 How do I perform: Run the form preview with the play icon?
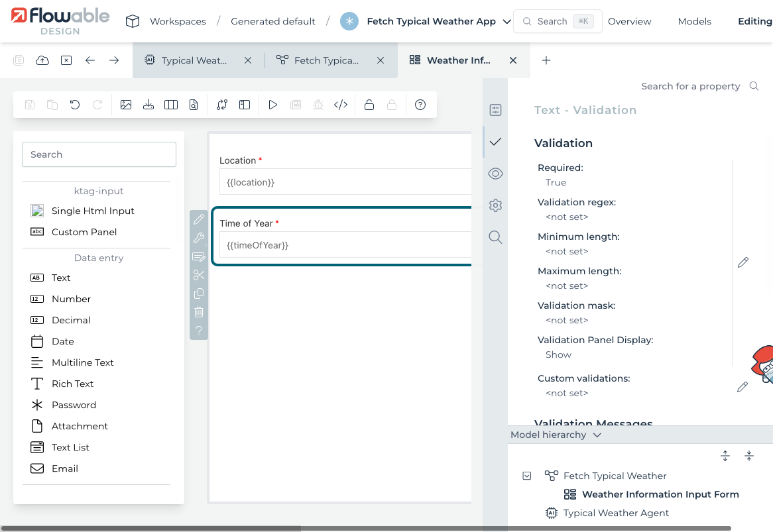pyautogui.click(x=272, y=104)
